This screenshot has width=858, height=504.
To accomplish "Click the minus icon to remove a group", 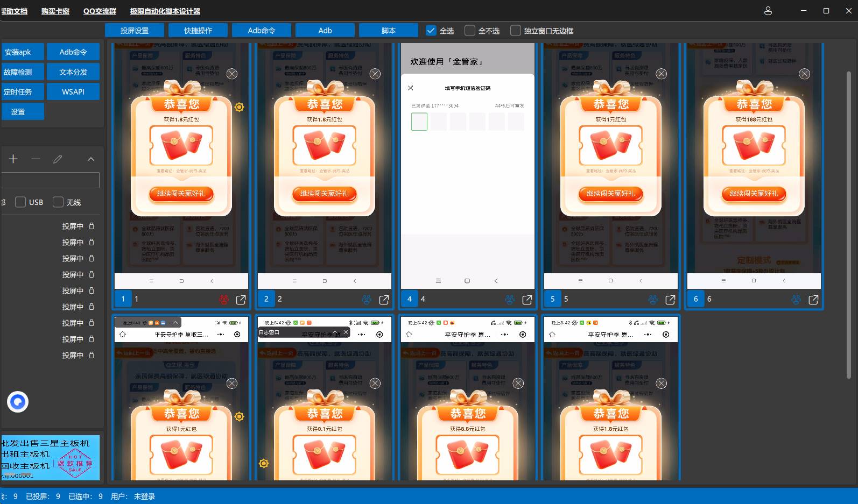I will (x=36, y=159).
